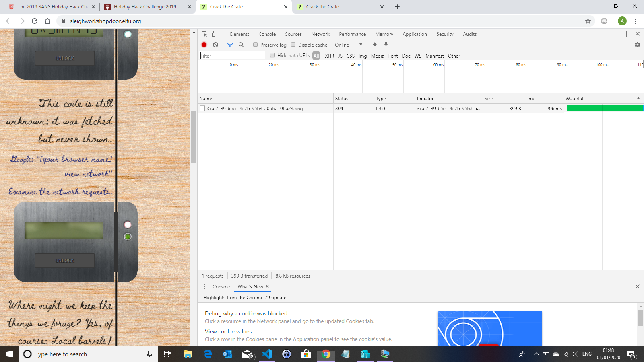The width and height of the screenshot is (644, 362).
Task: Toggle the network filter funnel icon
Action: [x=230, y=45]
